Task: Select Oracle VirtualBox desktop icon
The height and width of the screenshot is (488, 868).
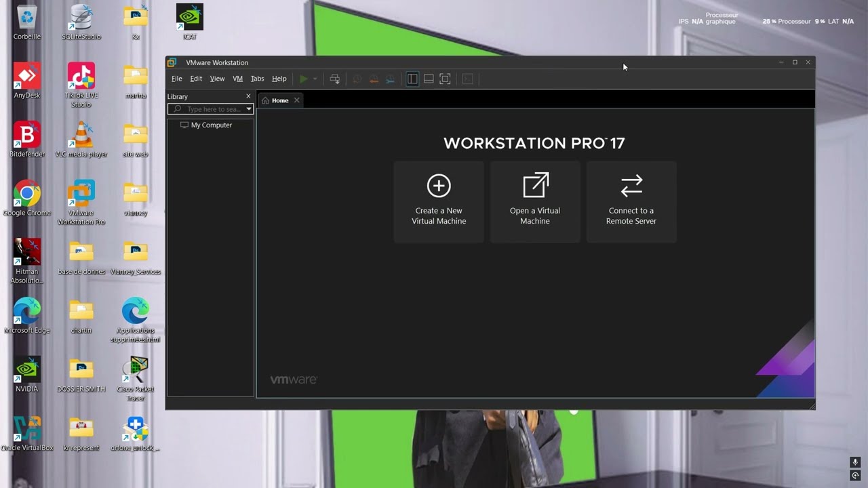Action: [x=27, y=433]
